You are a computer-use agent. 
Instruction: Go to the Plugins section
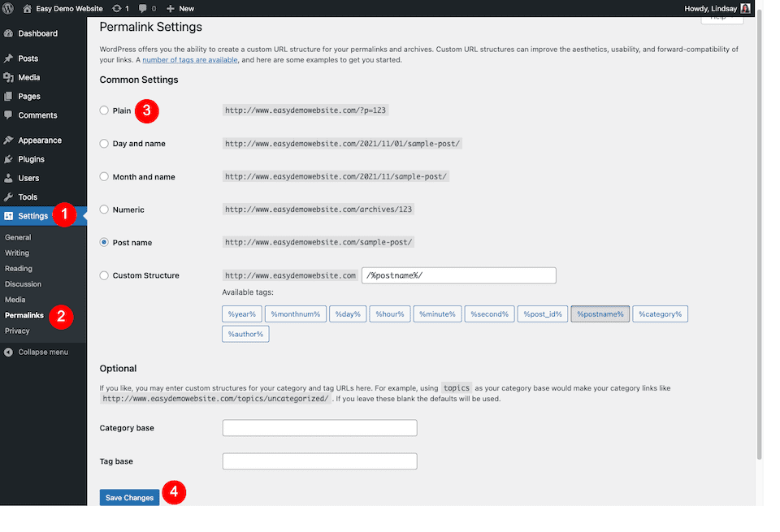coord(31,159)
